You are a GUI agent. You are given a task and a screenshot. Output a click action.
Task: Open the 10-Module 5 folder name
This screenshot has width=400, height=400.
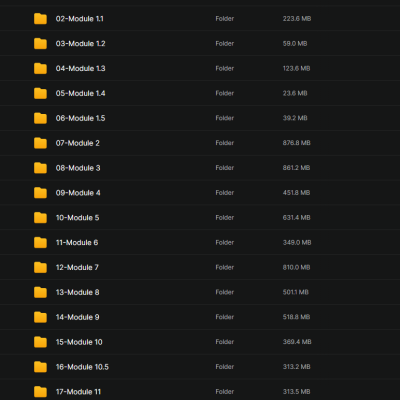pos(78,218)
